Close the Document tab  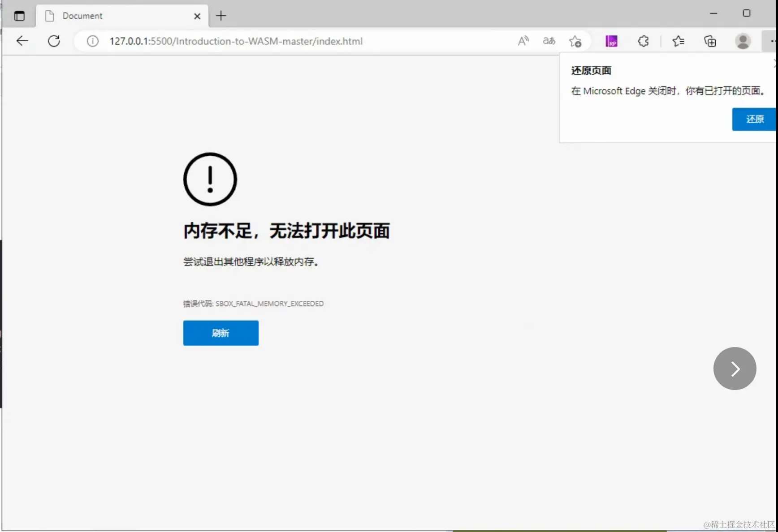(197, 16)
